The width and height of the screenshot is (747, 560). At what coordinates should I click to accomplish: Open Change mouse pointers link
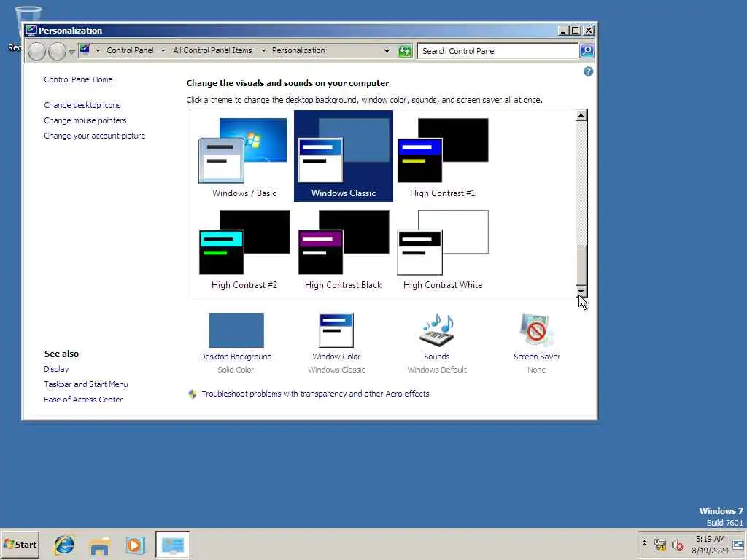[85, 120]
